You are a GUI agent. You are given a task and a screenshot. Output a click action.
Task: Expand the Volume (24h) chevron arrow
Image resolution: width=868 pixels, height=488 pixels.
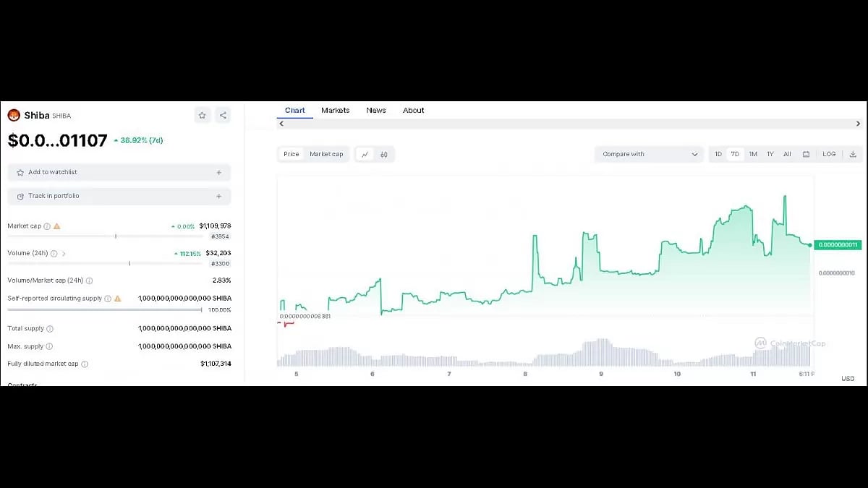(64, 254)
